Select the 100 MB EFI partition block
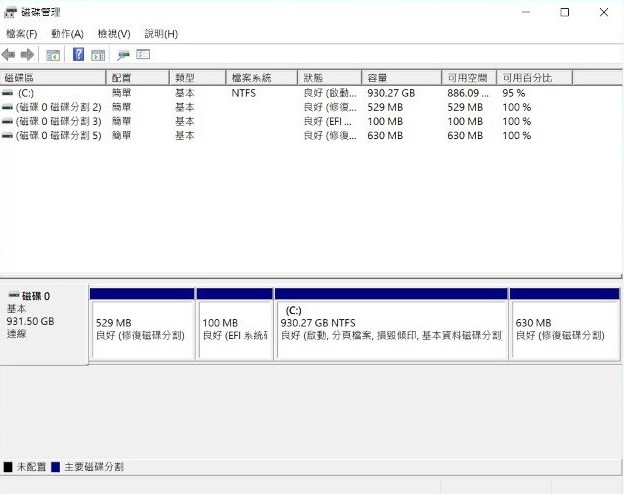 (234, 329)
